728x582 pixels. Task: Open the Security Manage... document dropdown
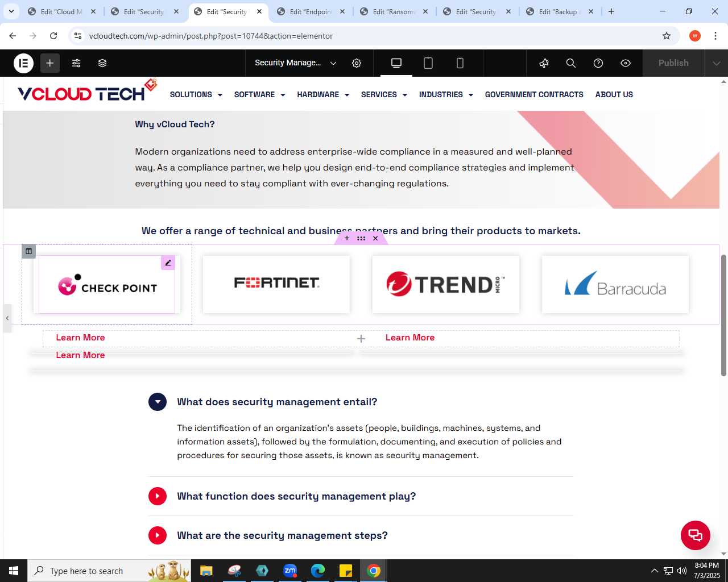(x=295, y=63)
